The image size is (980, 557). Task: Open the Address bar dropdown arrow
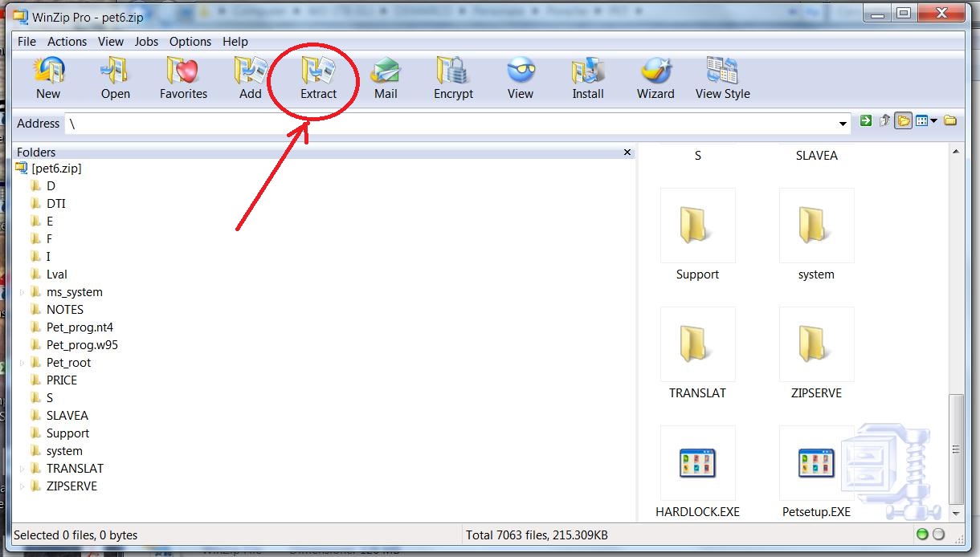(x=843, y=124)
